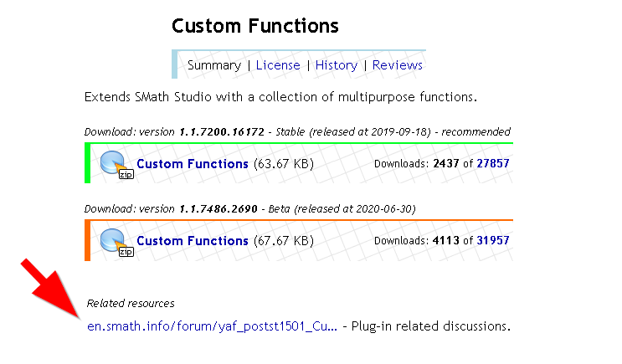The image size is (622, 364).
Task: Click the orange bar beside the Beta download
Action: [x=87, y=240]
